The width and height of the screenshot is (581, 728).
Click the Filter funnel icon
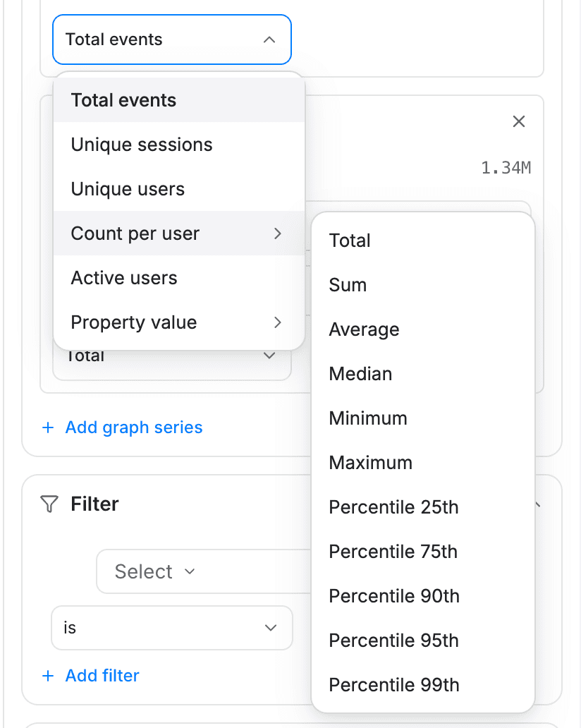tap(49, 504)
